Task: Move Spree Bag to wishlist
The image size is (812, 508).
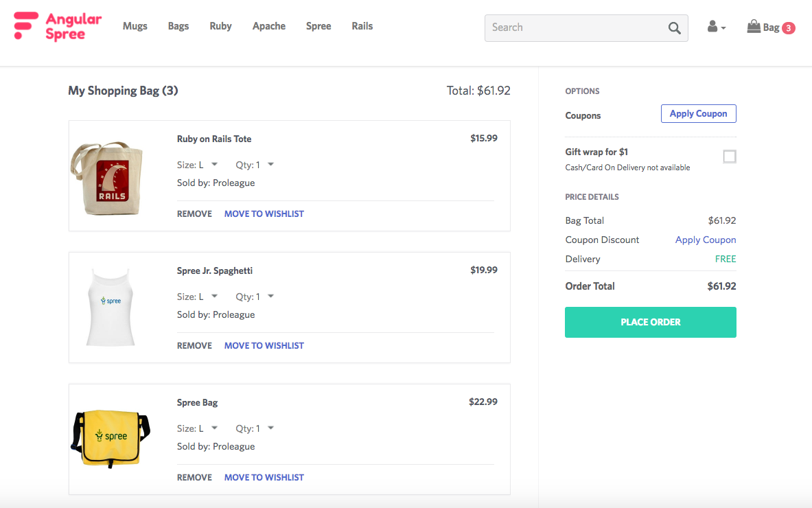Action: tap(264, 477)
